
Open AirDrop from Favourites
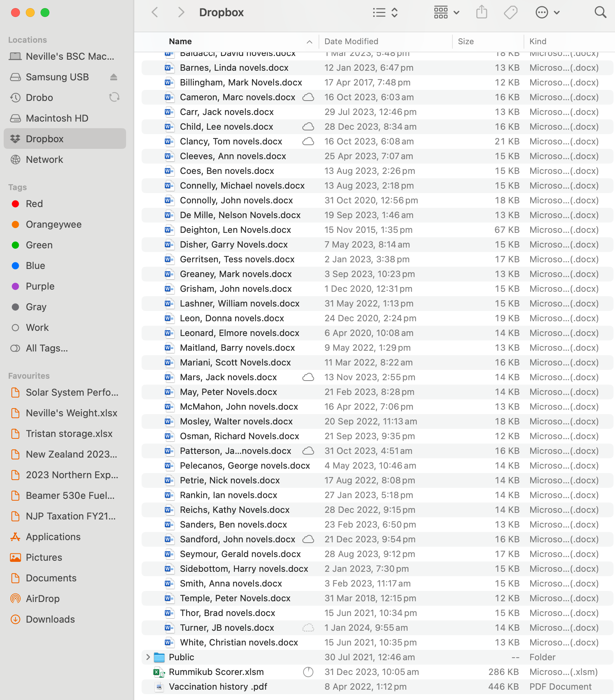click(x=65, y=599)
